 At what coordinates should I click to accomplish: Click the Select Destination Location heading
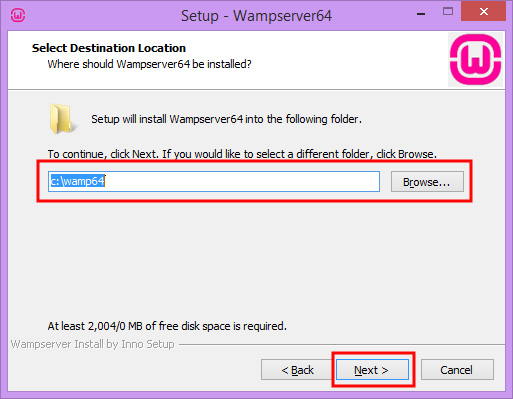pos(109,48)
